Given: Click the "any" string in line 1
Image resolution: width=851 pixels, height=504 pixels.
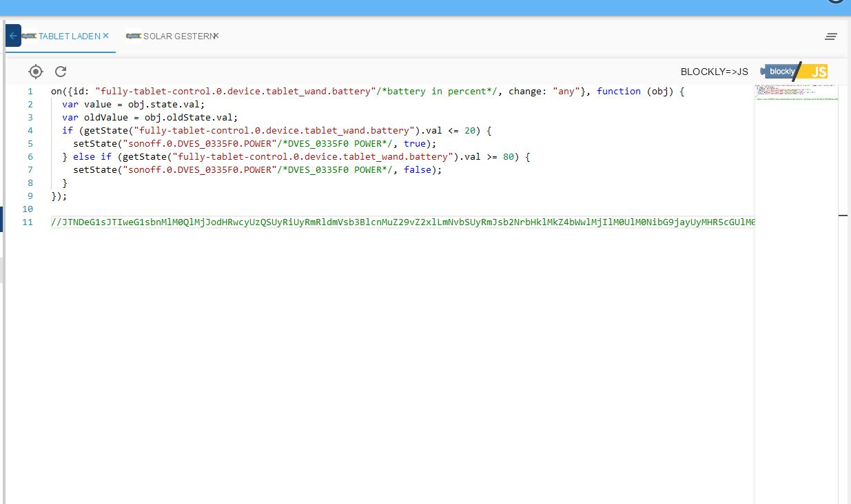Looking at the screenshot, I should pos(566,92).
